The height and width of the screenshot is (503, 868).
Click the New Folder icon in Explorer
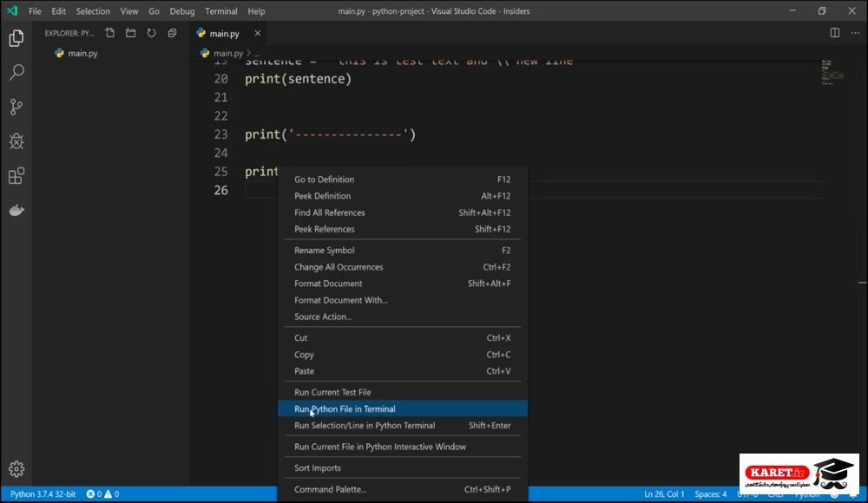click(x=131, y=33)
